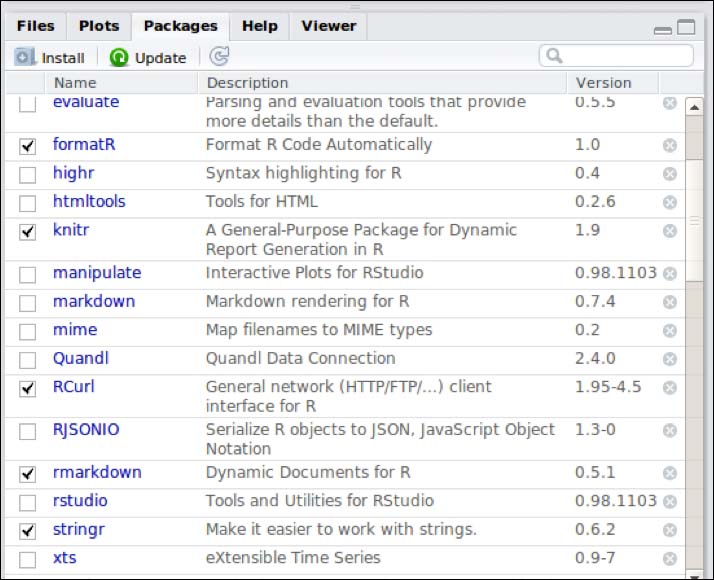The width and height of the screenshot is (714, 580).
Task: Enable the htmltools package checkbox
Action: click(x=27, y=203)
